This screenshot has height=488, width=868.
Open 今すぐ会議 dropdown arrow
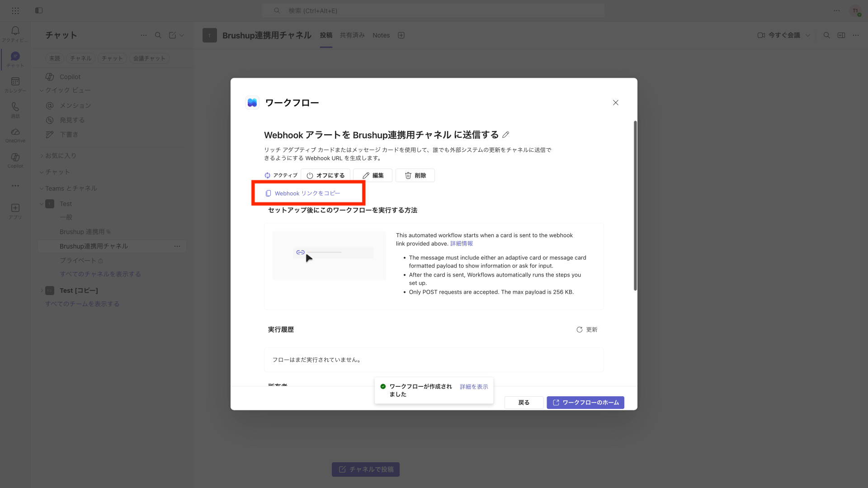pos(808,35)
